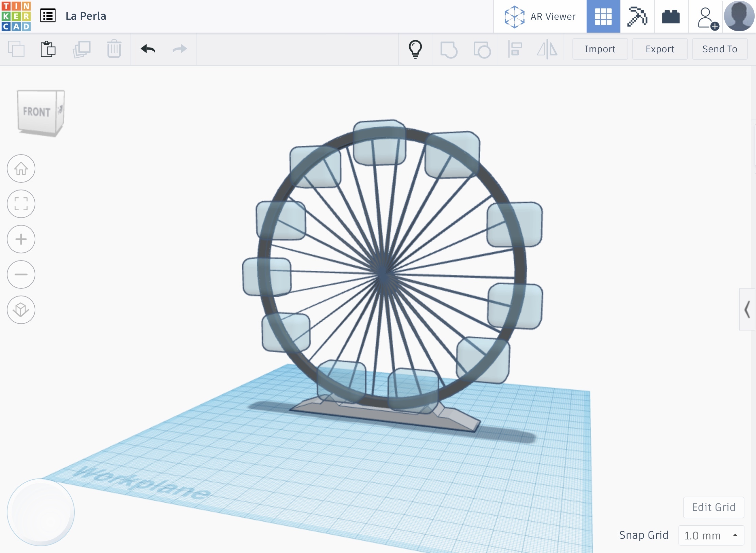Expand the collapsed shapes panel arrow
The width and height of the screenshot is (756, 553).
pyautogui.click(x=747, y=309)
